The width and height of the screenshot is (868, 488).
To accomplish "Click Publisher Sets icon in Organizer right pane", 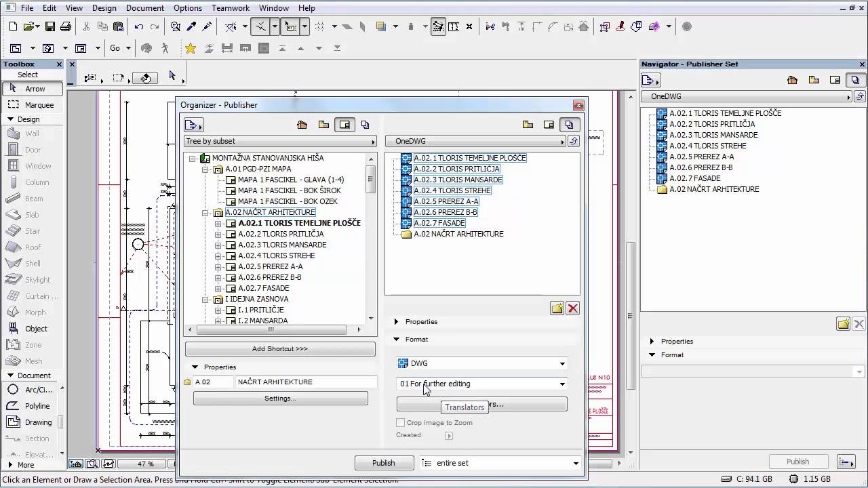I will tap(569, 125).
